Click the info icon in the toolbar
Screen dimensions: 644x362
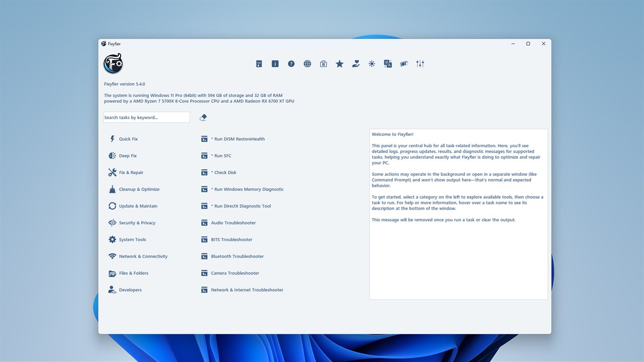(275, 64)
